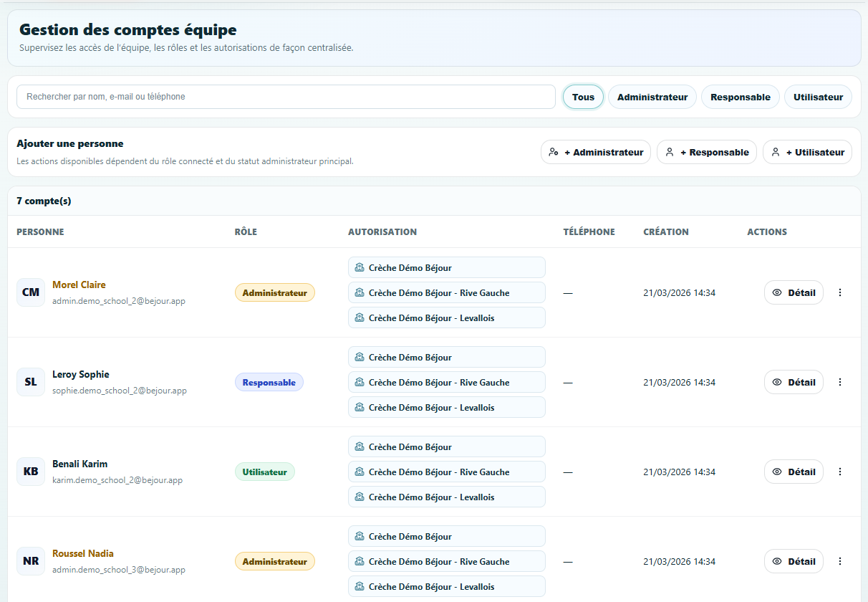Click the admin icon on + Administrateur button
This screenshot has height=602, width=868.
point(553,152)
